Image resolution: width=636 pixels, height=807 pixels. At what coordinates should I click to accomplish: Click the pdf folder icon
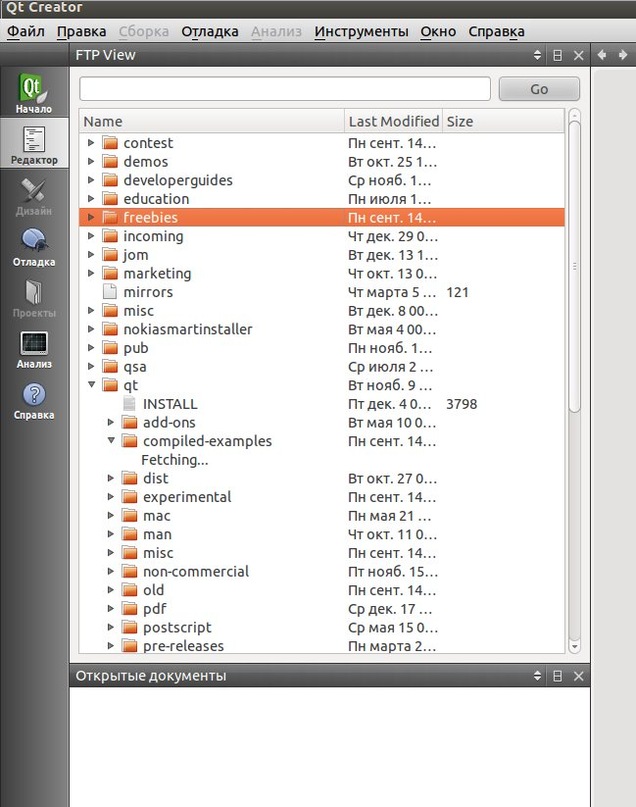tap(130, 609)
